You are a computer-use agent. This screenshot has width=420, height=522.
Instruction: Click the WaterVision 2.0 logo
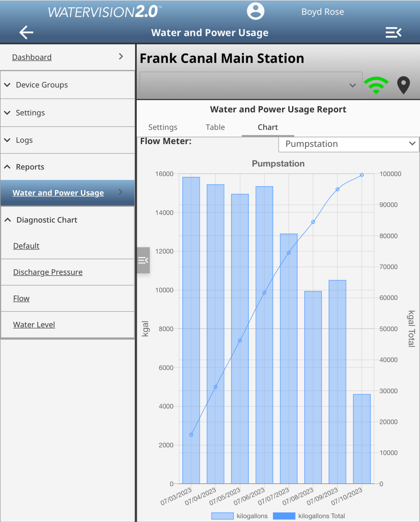(104, 11)
